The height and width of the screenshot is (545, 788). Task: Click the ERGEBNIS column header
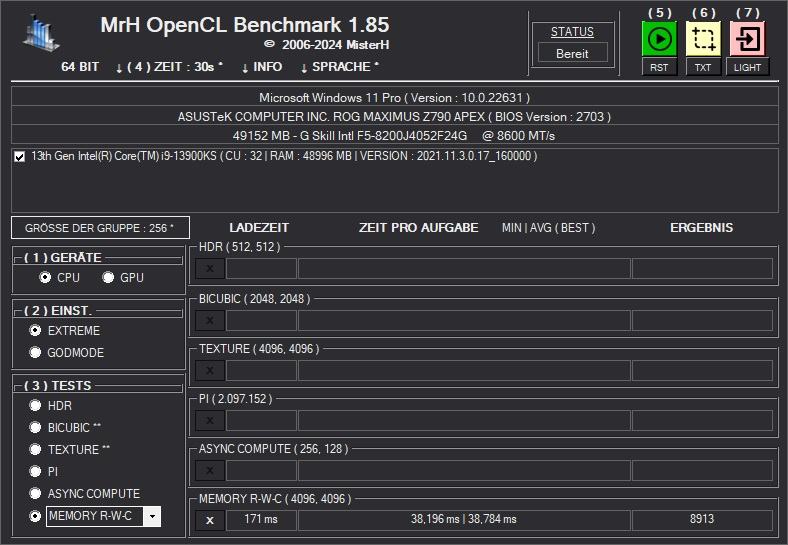(702, 228)
